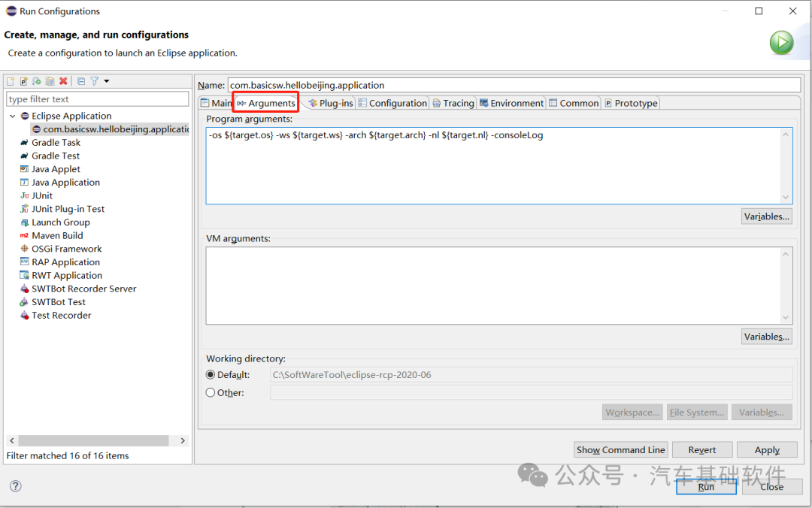Select the JUnit Plug-in Test item
Screen dimensions: 812x508
pos(68,209)
